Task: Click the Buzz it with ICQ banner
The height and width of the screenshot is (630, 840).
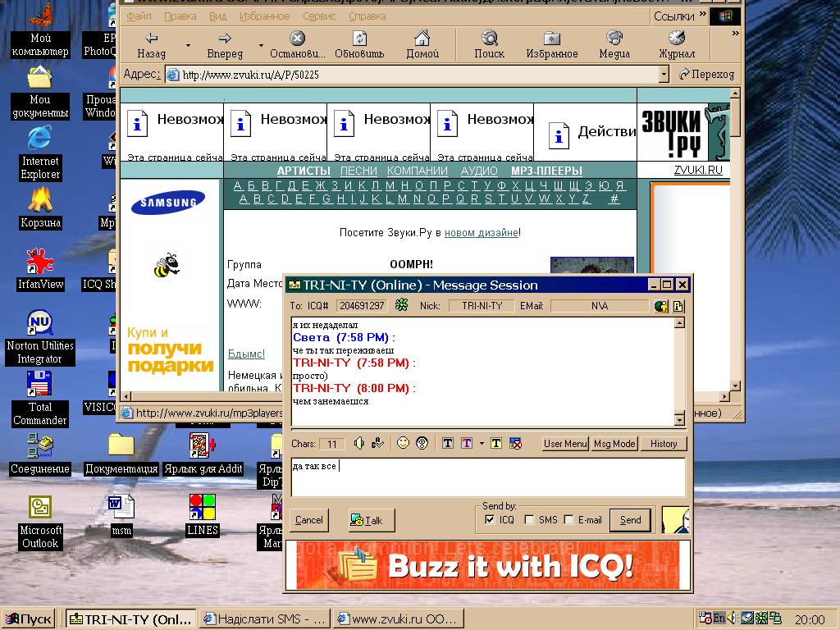Action: click(x=487, y=565)
